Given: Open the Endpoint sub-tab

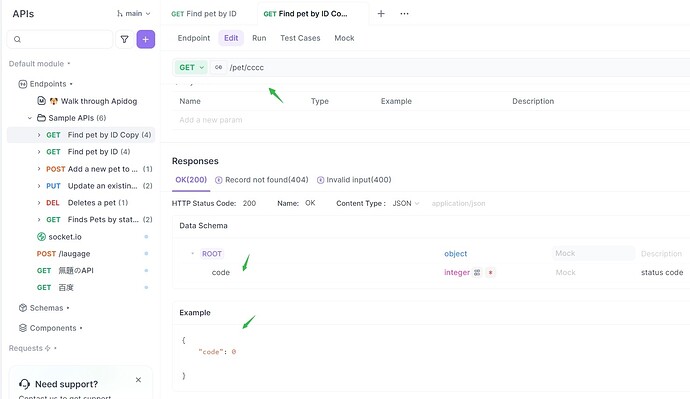Looking at the screenshot, I should [x=194, y=38].
